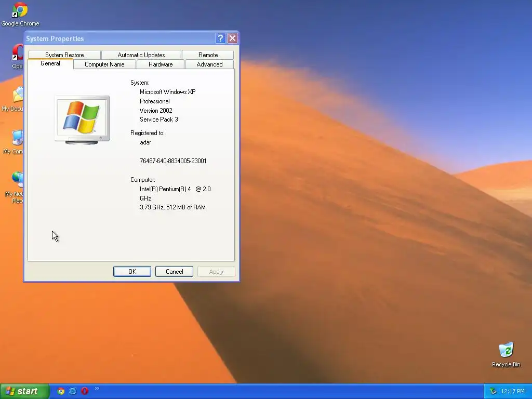Image resolution: width=532 pixels, height=399 pixels.
Task: Switch to the System Restore tab
Action: [x=64, y=55]
